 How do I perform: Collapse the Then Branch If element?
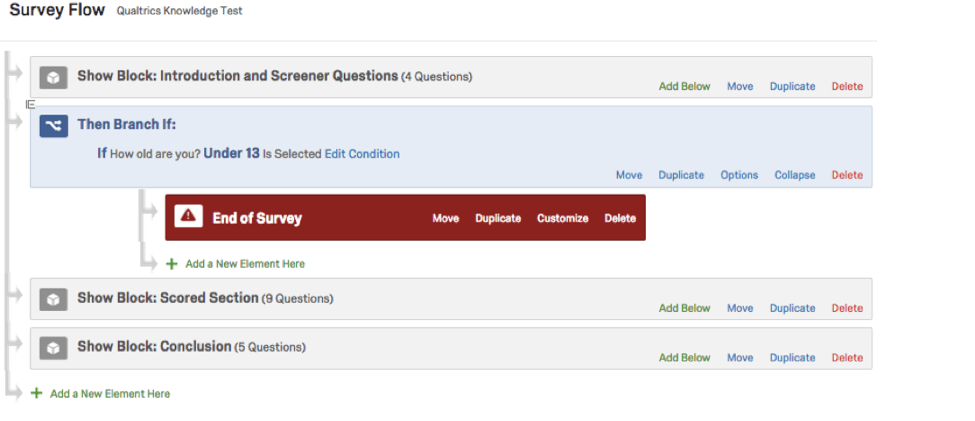pos(794,175)
